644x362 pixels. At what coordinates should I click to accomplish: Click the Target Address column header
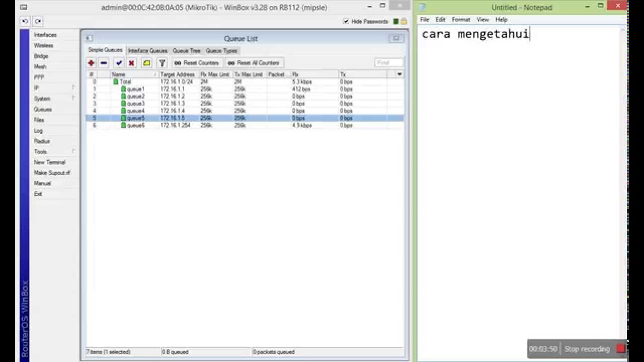[x=179, y=74]
